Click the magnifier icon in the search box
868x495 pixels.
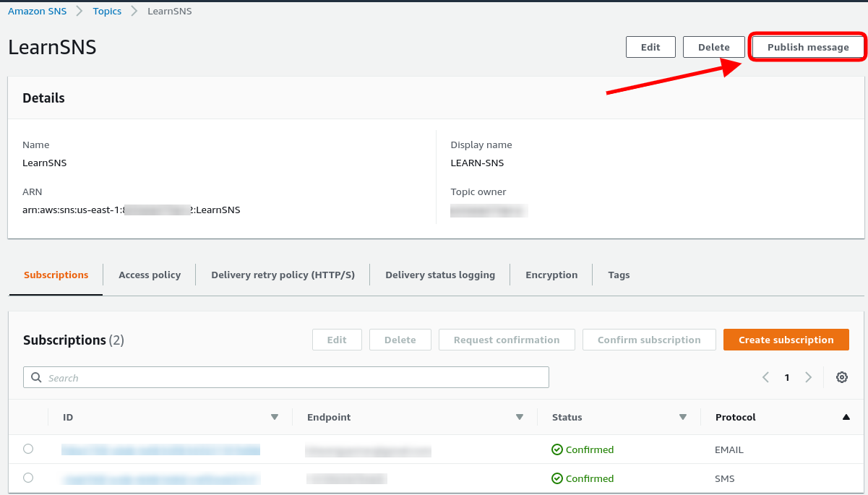pyautogui.click(x=36, y=377)
